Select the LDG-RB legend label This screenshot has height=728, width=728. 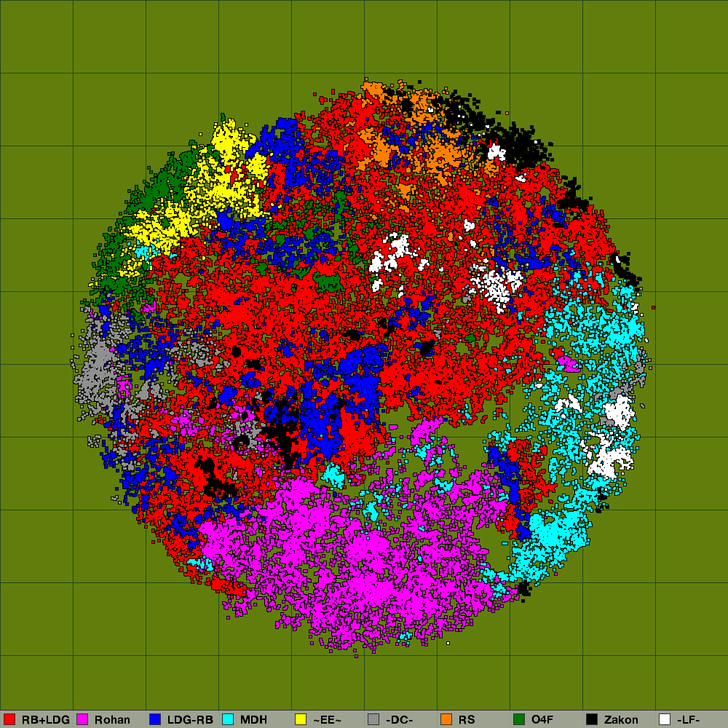coord(190,720)
